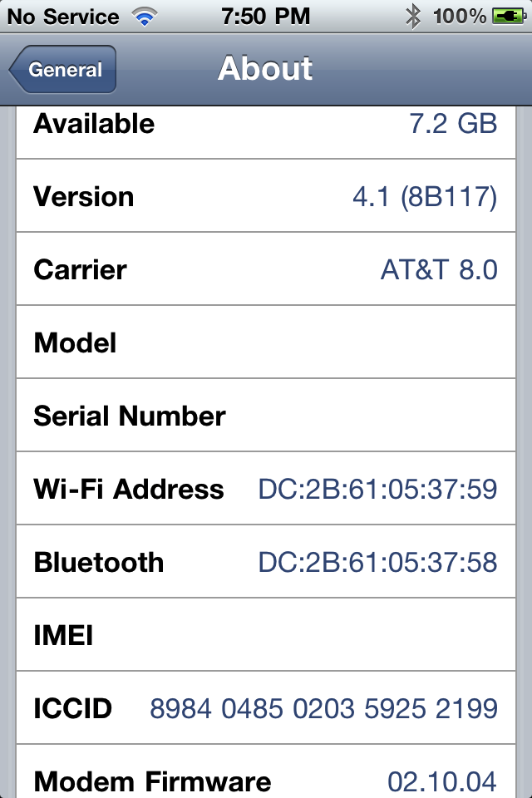Tap the General back button
Image resolution: width=532 pixels, height=798 pixels.
point(63,70)
